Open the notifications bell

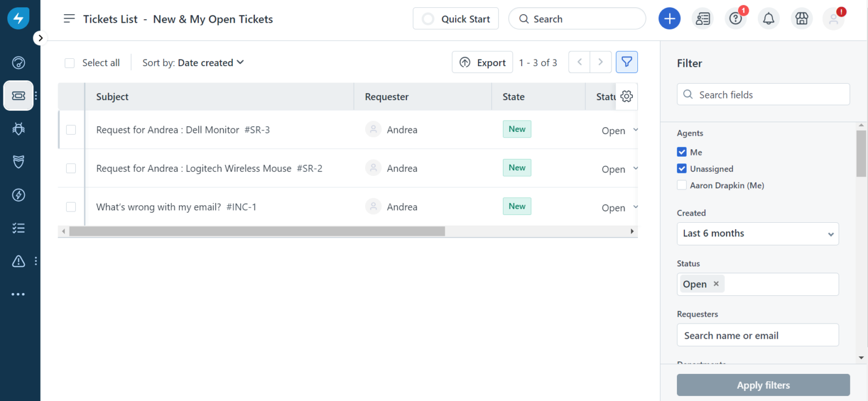point(769,18)
